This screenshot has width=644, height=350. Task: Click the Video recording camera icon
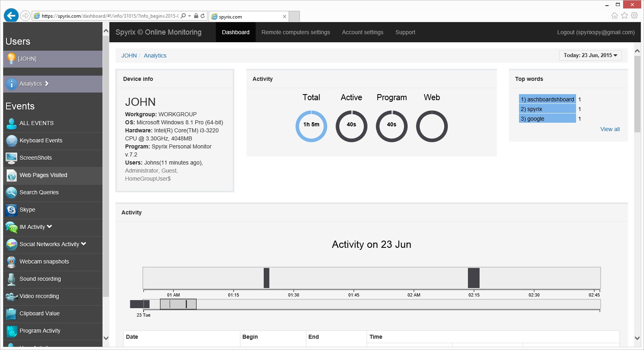click(x=11, y=296)
